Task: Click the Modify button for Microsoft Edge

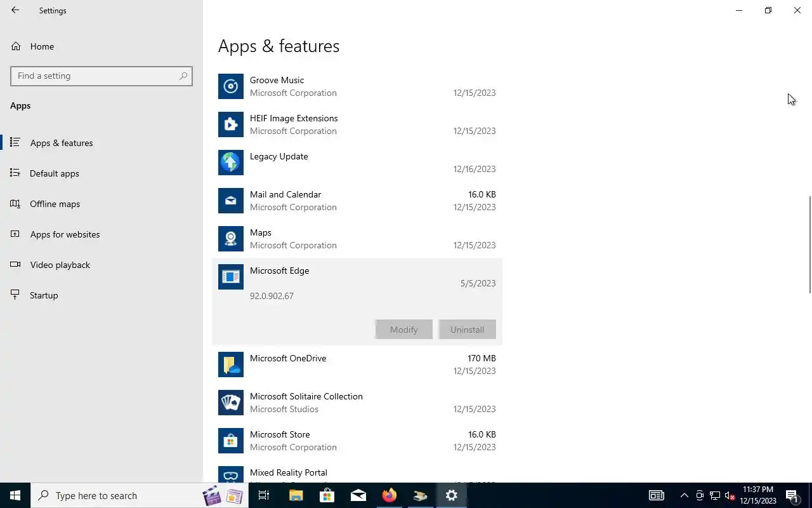Action: coord(403,330)
